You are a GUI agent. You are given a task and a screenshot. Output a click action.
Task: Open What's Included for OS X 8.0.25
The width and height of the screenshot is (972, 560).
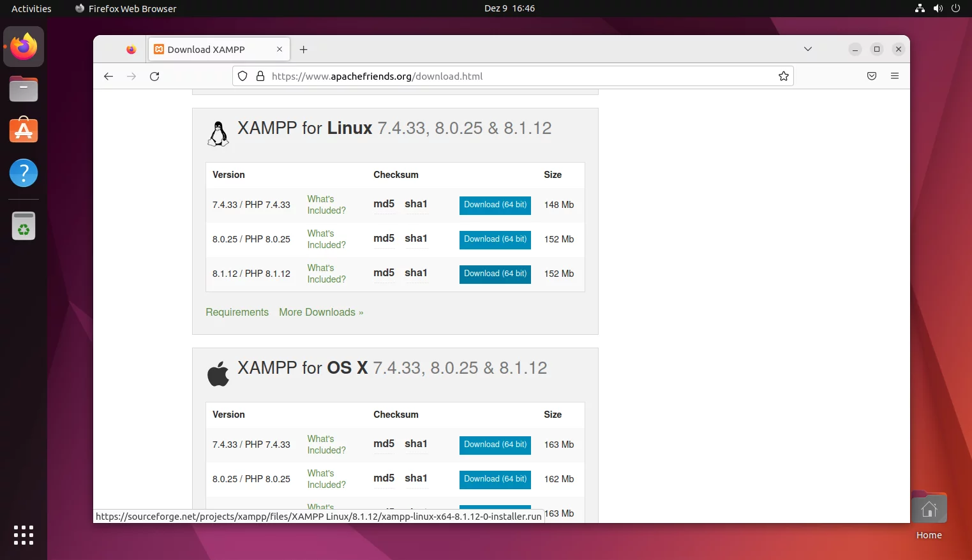point(326,479)
